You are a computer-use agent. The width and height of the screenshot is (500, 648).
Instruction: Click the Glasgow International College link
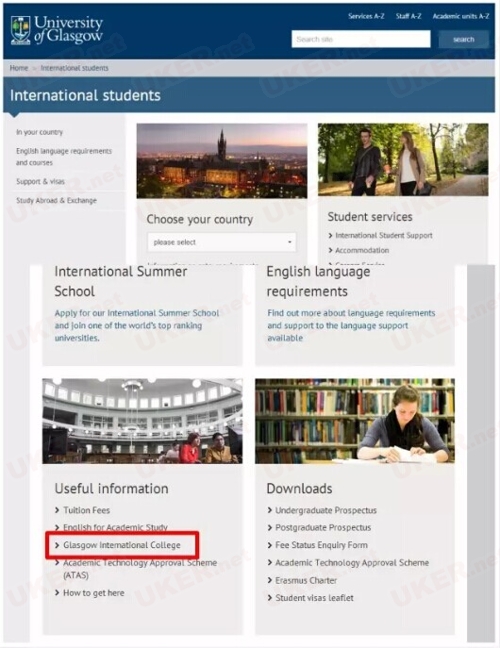click(x=121, y=545)
